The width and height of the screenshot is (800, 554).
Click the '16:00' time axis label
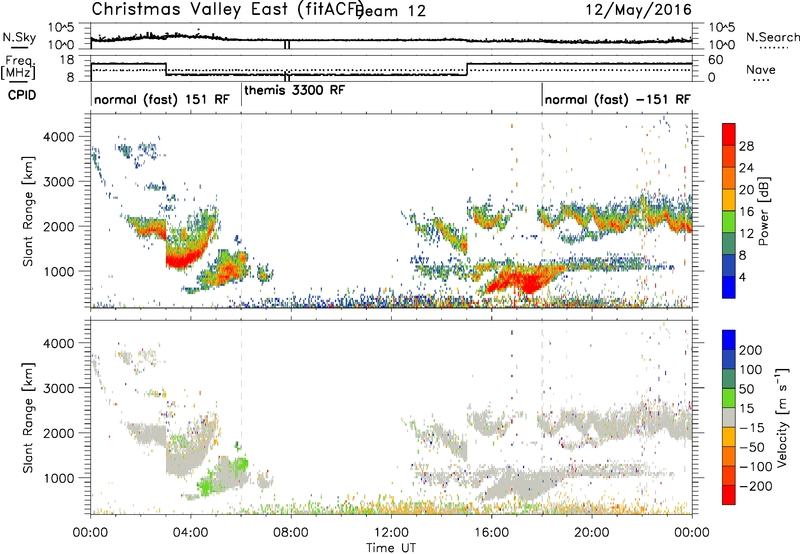[x=491, y=533]
